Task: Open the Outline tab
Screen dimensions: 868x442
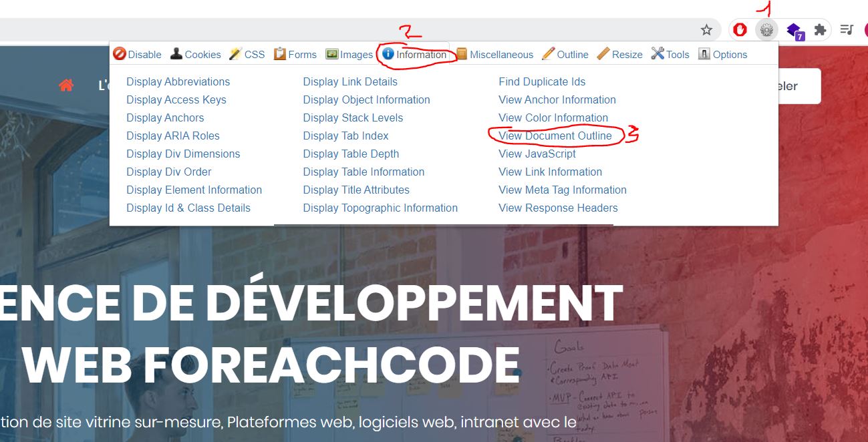Action: 565,54
